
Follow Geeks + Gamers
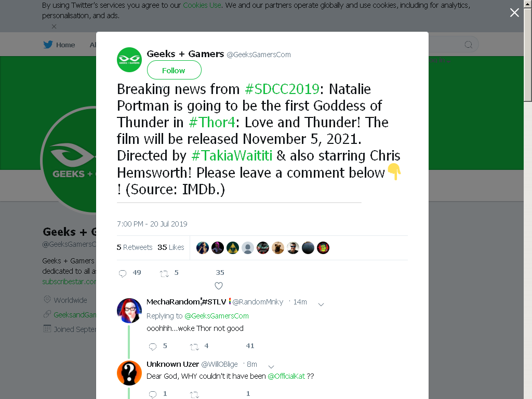click(x=174, y=70)
